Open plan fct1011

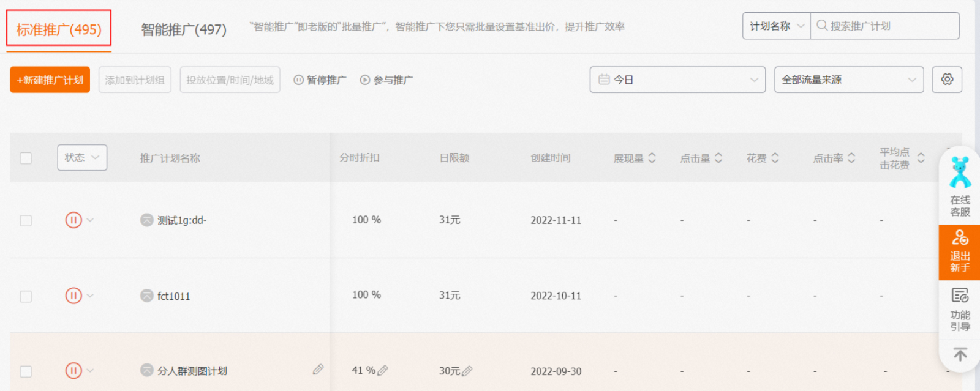pyautogui.click(x=174, y=296)
